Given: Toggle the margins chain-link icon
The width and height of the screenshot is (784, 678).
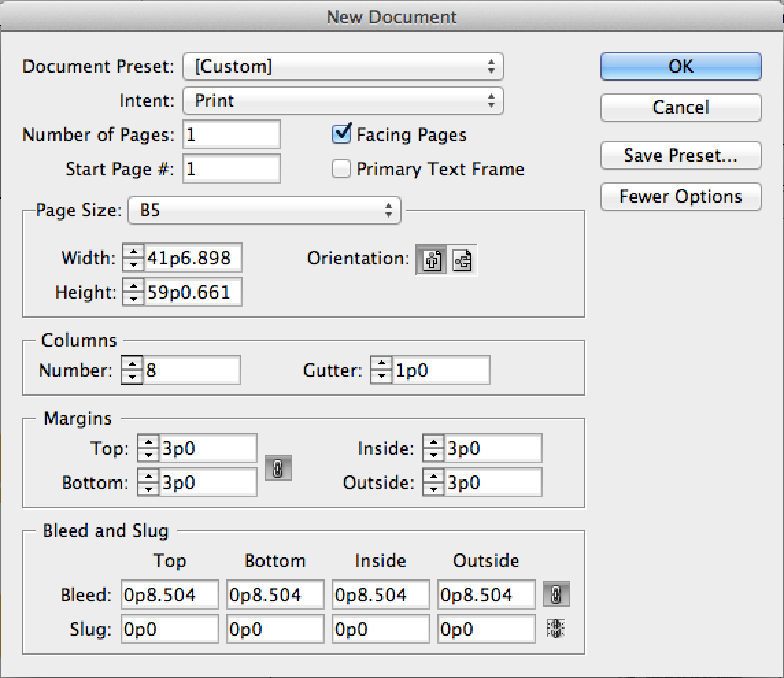Looking at the screenshot, I should 278,467.
